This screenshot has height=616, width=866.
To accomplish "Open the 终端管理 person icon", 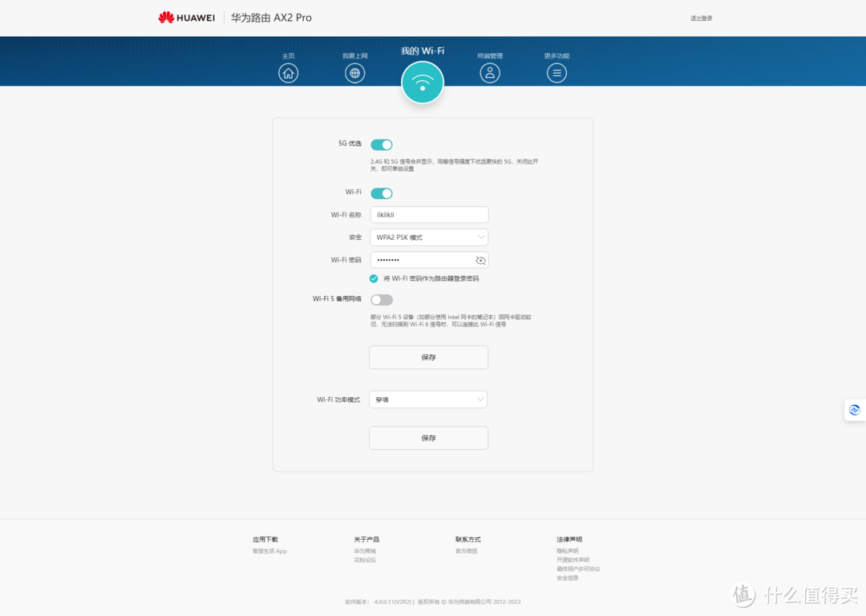I will [x=490, y=73].
